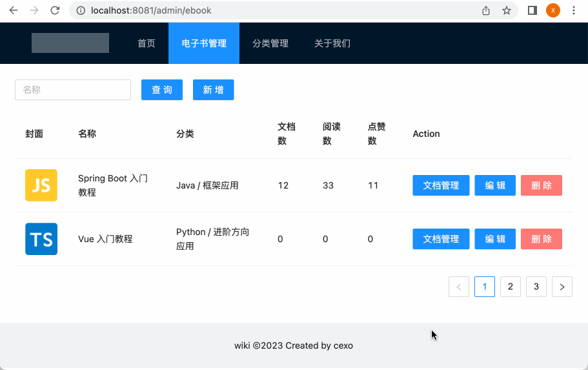Edit the Vue 入门教程 row
The width and height of the screenshot is (588, 370).
pos(495,239)
